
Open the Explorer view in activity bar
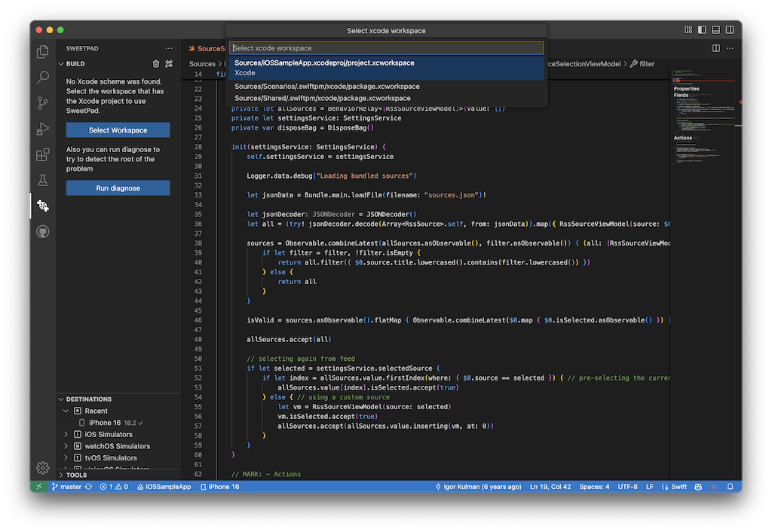point(43,52)
